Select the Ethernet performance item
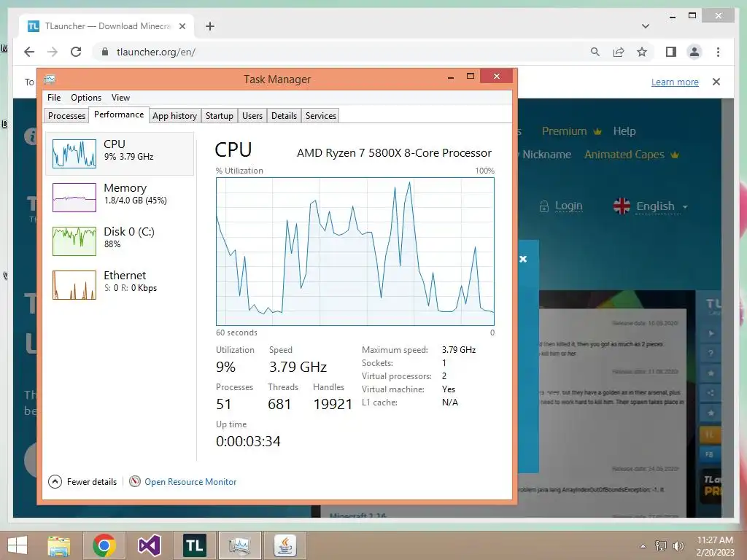Image resolution: width=747 pixels, height=560 pixels. [120, 285]
